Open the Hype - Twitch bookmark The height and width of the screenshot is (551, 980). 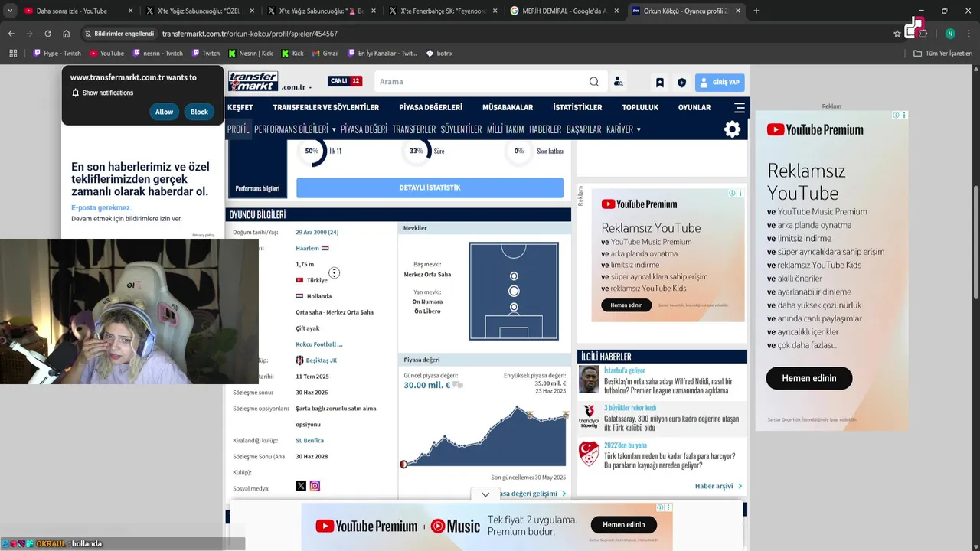coord(57,54)
